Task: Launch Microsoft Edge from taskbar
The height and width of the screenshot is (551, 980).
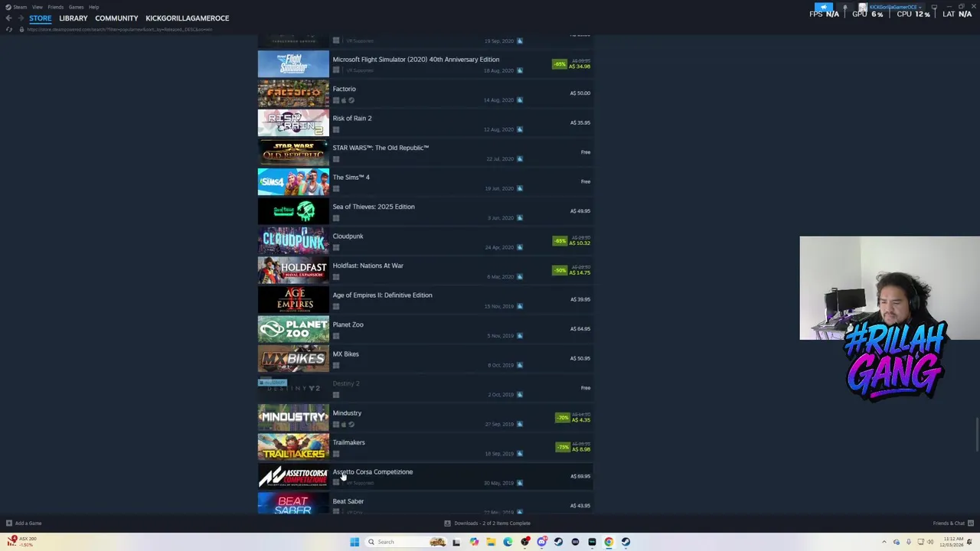Action: tap(508, 542)
